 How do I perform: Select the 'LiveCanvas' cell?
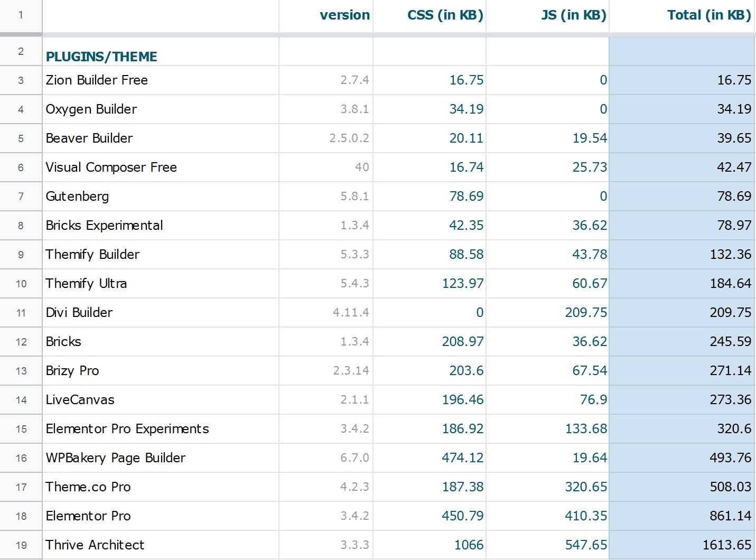coord(161,400)
